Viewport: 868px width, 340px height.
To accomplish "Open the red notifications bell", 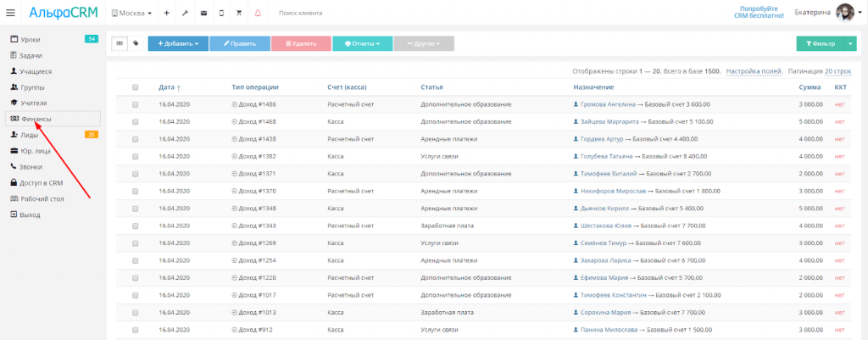I will point(258,14).
